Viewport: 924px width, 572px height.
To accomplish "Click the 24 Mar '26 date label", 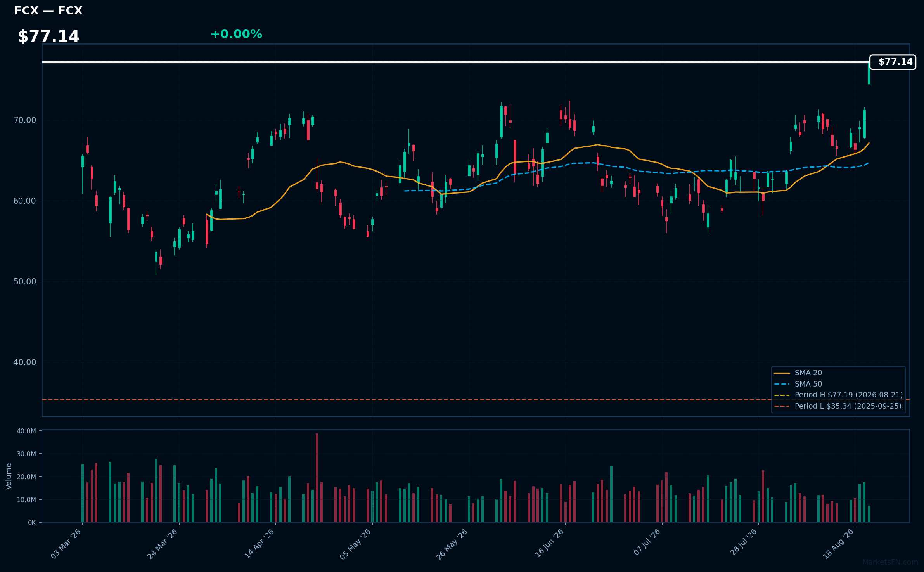I will (x=163, y=544).
